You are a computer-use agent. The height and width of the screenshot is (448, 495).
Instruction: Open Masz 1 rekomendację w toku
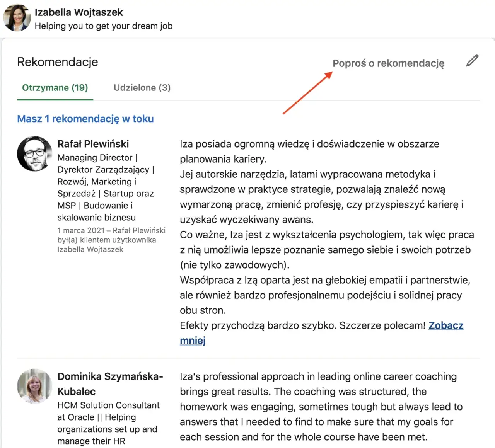85,119
